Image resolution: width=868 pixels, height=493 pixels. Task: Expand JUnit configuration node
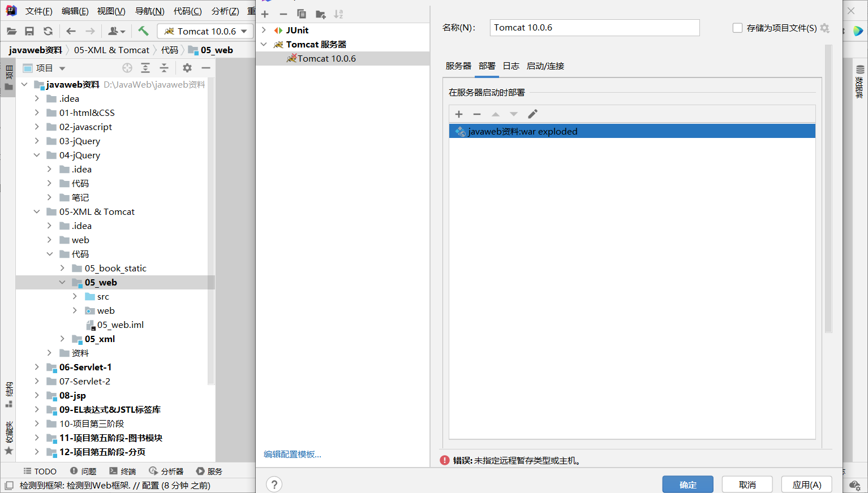[264, 30]
